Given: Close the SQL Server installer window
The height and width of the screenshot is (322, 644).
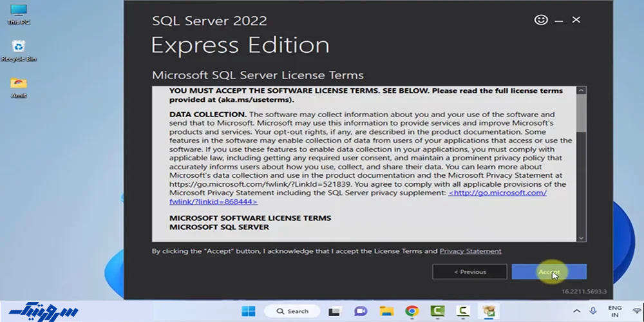Looking at the screenshot, I should click(576, 20).
